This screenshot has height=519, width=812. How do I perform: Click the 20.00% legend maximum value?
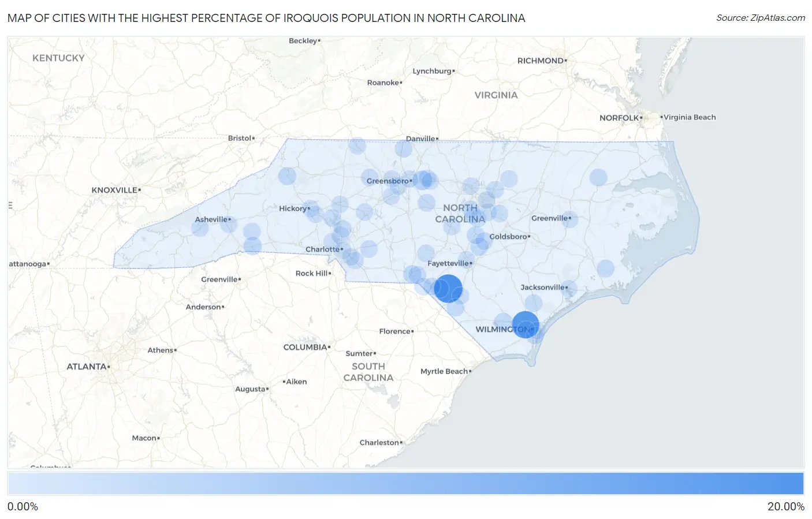(x=786, y=506)
